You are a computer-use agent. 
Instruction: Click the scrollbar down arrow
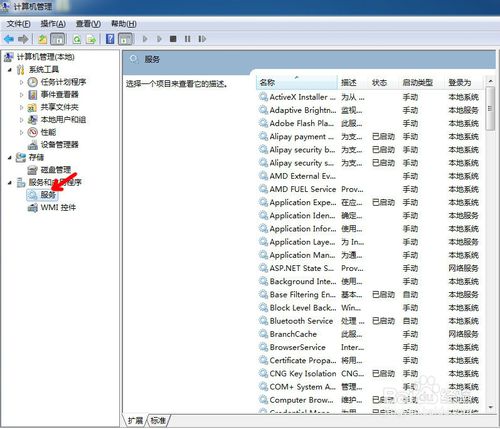click(x=490, y=407)
